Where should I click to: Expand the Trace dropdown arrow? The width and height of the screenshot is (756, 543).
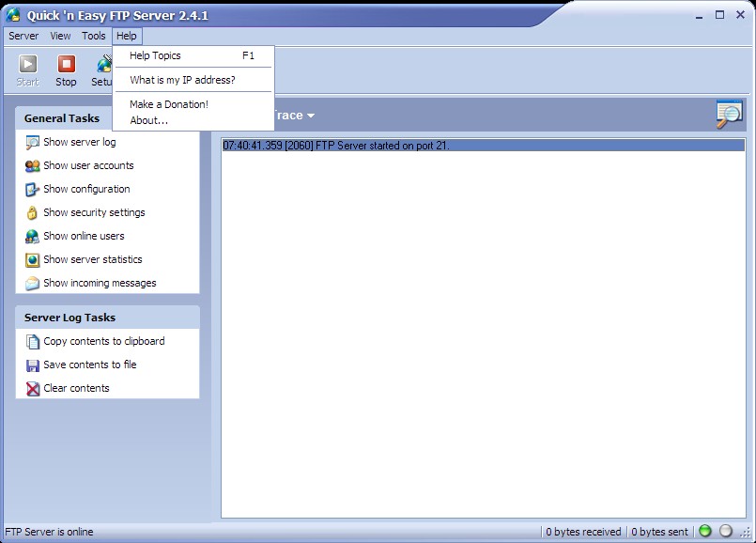pyautogui.click(x=311, y=116)
